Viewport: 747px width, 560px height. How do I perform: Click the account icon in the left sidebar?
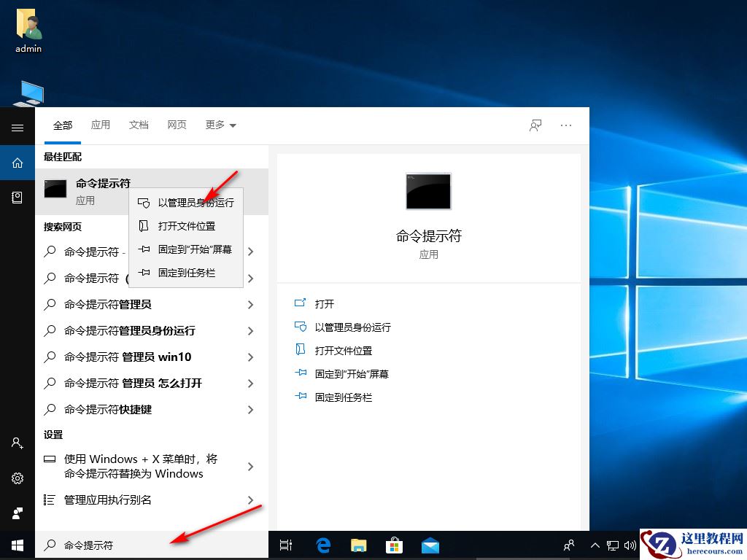pyautogui.click(x=17, y=443)
